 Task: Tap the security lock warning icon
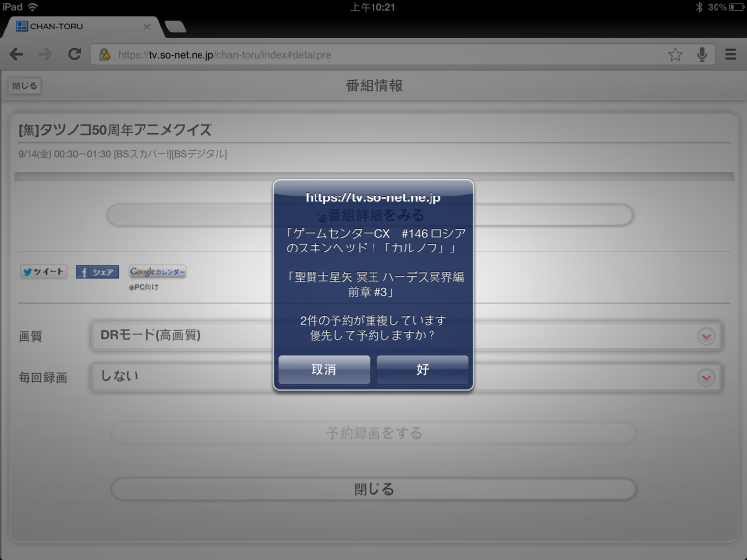click(105, 55)
